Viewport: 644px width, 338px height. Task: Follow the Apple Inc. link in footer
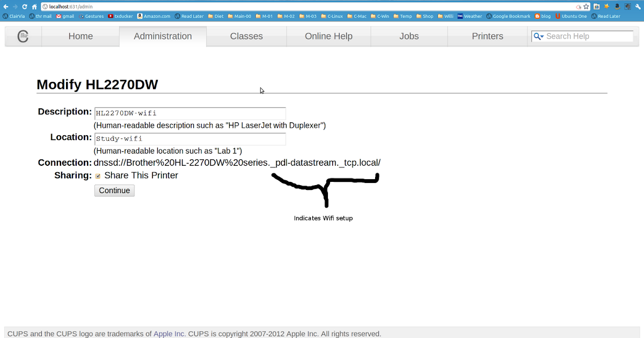pyautogui.click(x=170, y=334)
